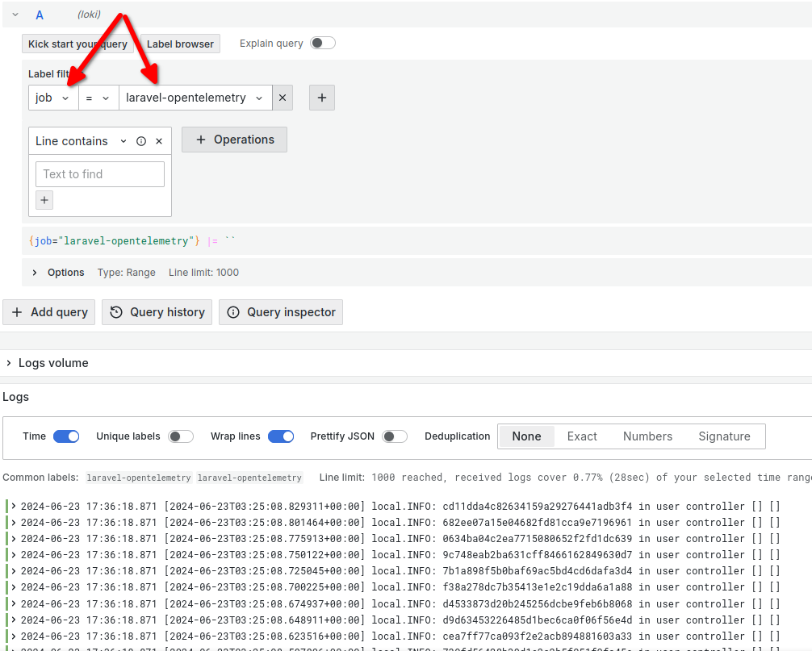Show info for Line contains operation

(x=141, y=141)
